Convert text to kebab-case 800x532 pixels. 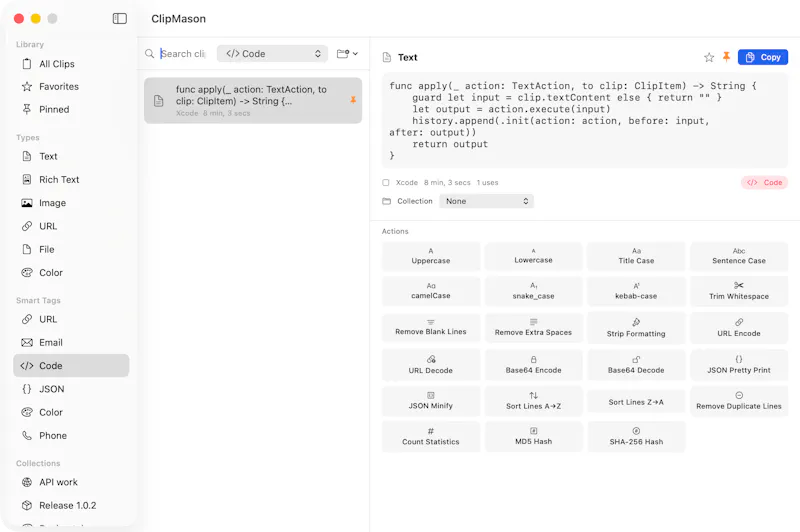(x=636, y=291)
